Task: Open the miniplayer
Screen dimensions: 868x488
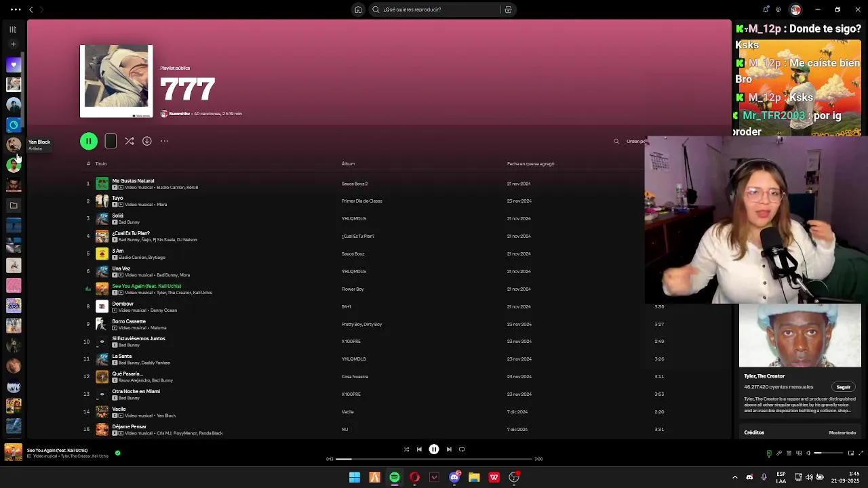Action: (851, 453)
